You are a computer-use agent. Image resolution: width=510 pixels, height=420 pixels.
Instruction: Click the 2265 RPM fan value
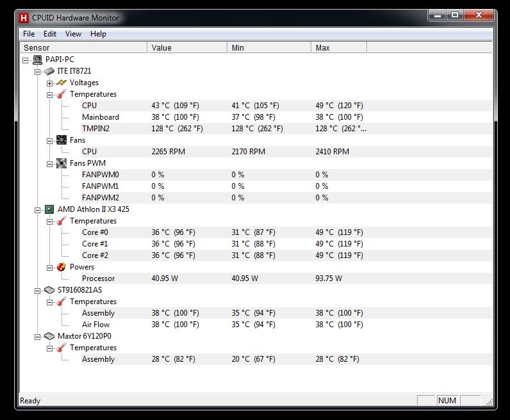point(168,152)
